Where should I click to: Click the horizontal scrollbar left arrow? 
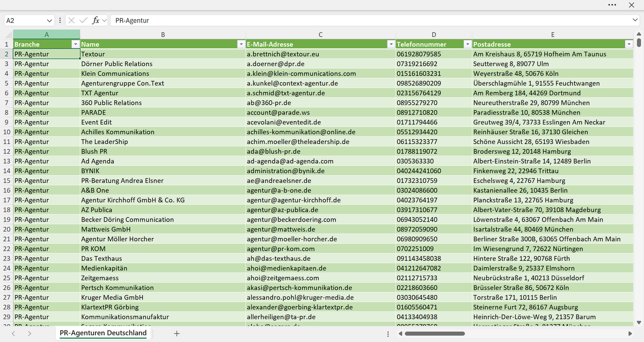tap(400, 334)
